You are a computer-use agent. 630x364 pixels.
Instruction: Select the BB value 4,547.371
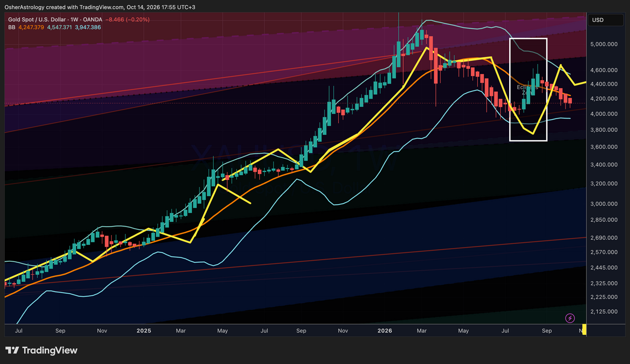[59, 27]
